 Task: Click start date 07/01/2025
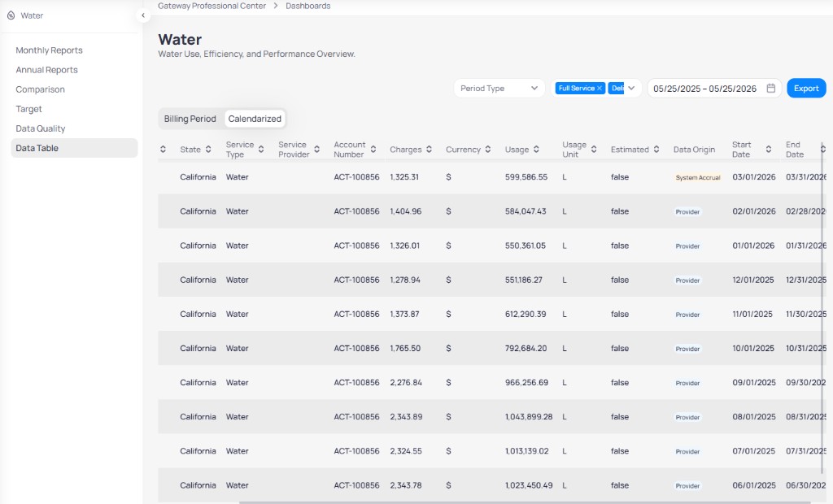pyautogui.click(x=754, y=451)
